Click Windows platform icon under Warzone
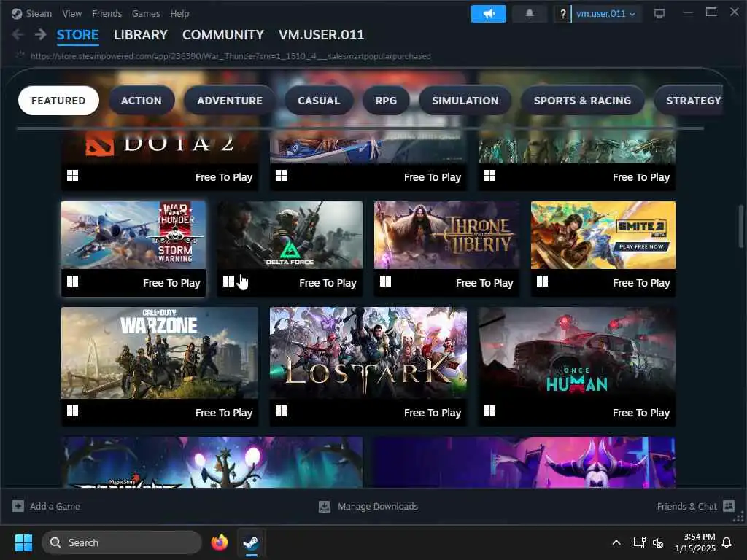Image resolution: width=747 pixels, height=560 pixels. (x=72, y=411)
